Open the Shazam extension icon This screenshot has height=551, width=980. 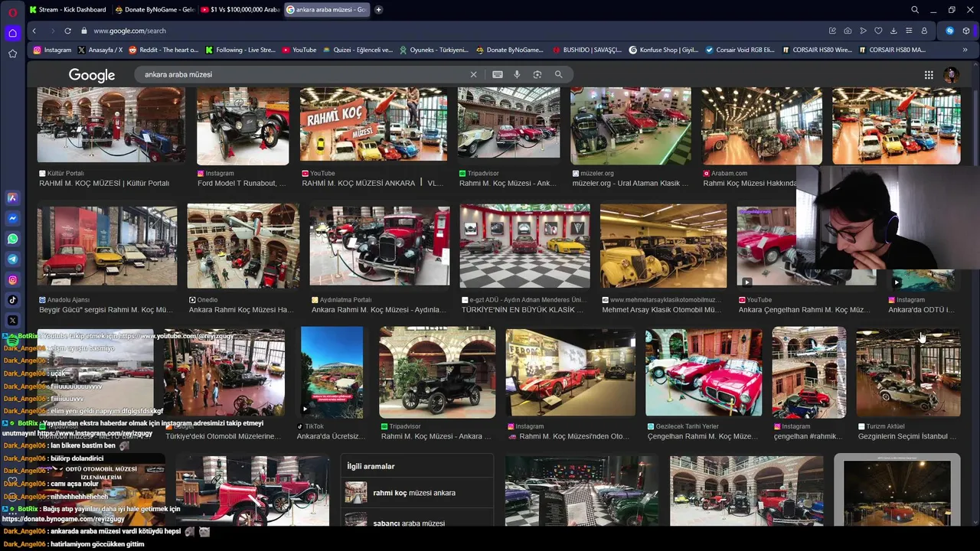949,31
